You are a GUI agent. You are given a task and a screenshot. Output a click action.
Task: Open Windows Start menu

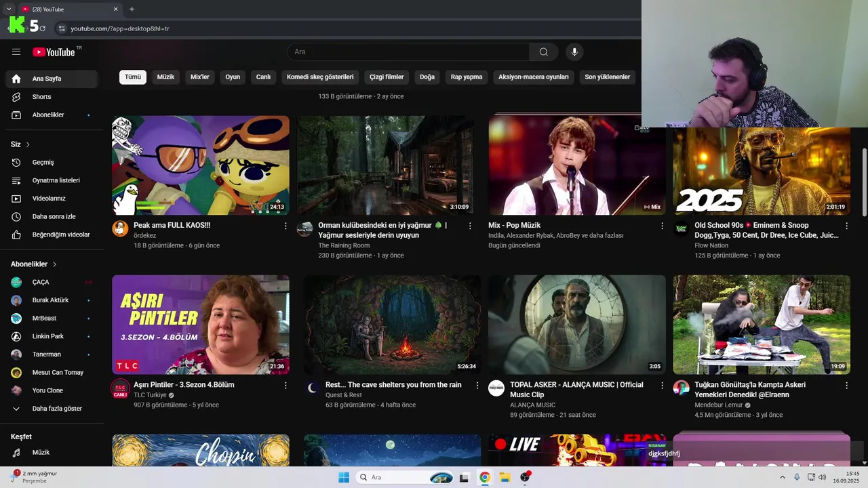pos(344,477)
